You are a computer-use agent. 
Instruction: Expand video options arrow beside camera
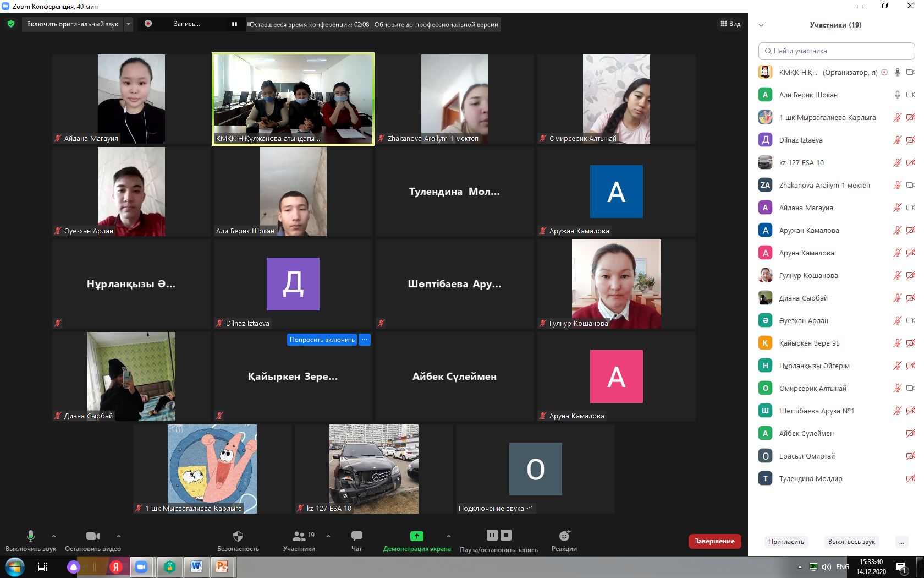[x=119, y=536]
